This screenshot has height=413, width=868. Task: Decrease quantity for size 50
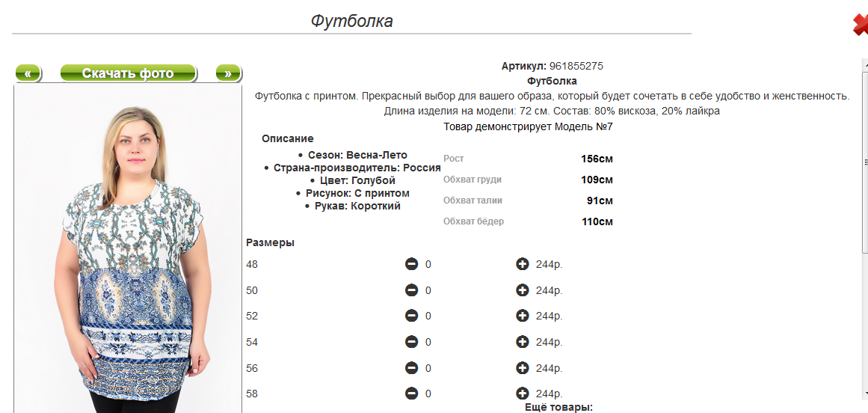click(x=411, y=290)
